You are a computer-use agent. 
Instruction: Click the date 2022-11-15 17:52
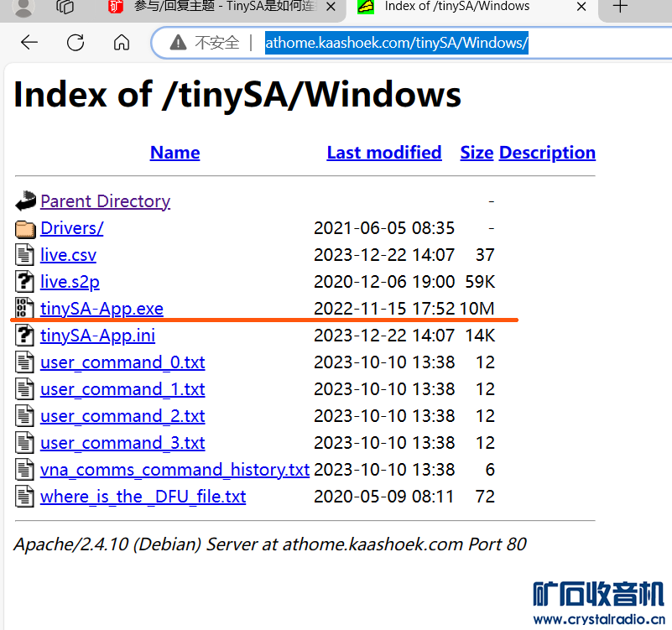tap(384, 309)
